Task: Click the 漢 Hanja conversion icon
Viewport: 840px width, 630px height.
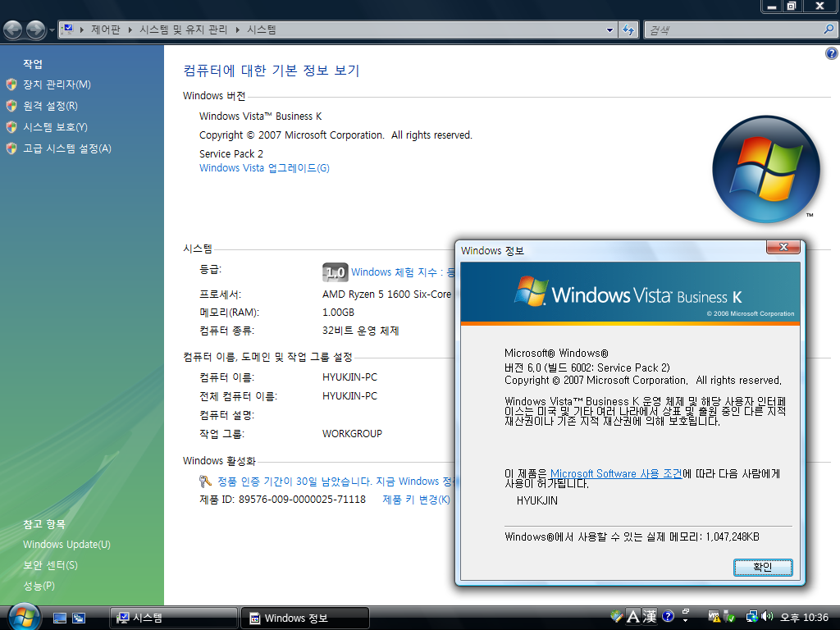Action: (x=650, y=617)
